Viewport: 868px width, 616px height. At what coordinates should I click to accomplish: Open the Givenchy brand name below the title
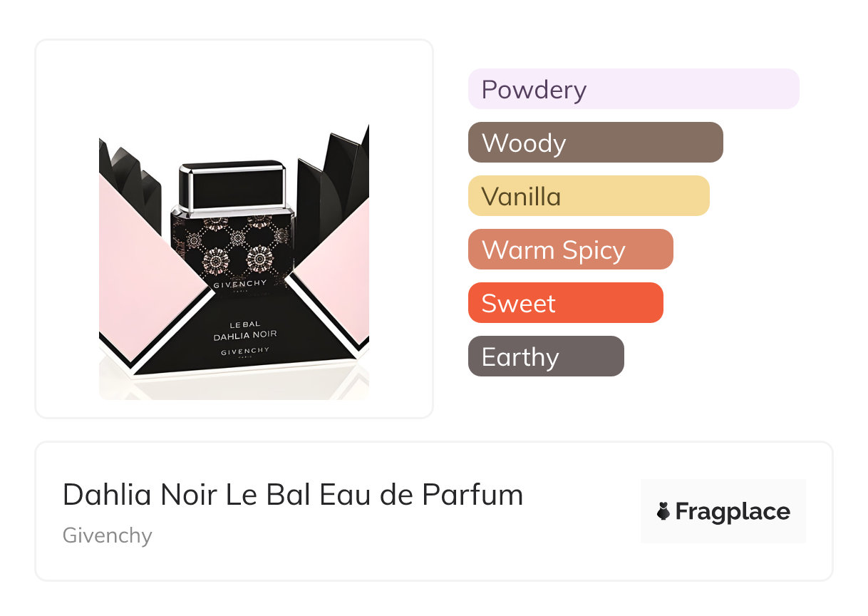[108, 535]
